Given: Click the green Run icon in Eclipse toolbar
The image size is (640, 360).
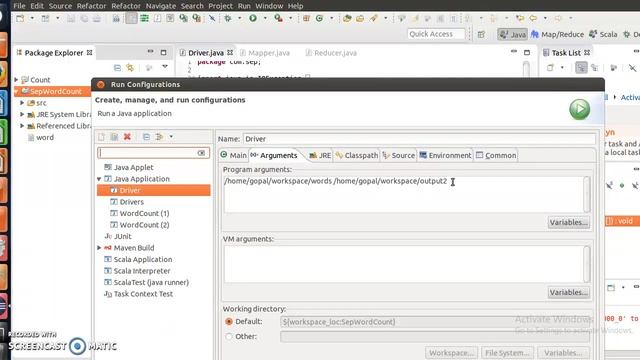Looking at the screenshot, I should pos(253,18).
